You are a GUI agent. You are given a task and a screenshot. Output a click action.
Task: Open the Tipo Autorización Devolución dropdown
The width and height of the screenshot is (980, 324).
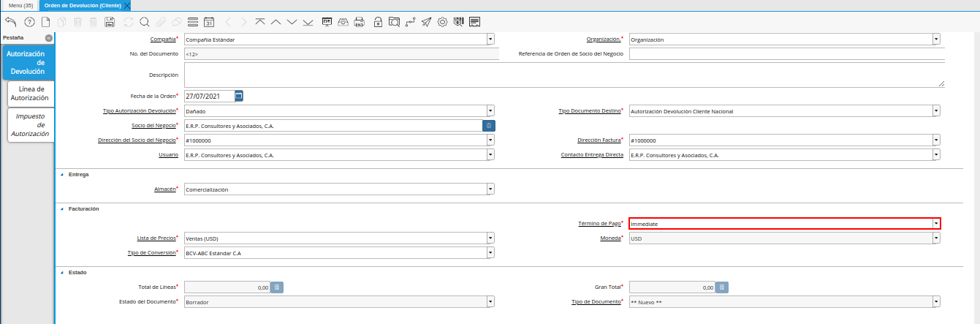[490, 111]
